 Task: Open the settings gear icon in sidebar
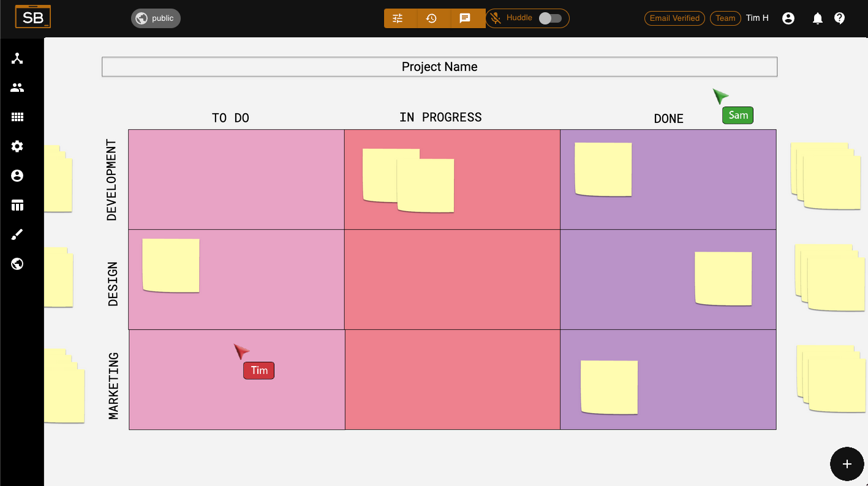(x=17, y=146)
